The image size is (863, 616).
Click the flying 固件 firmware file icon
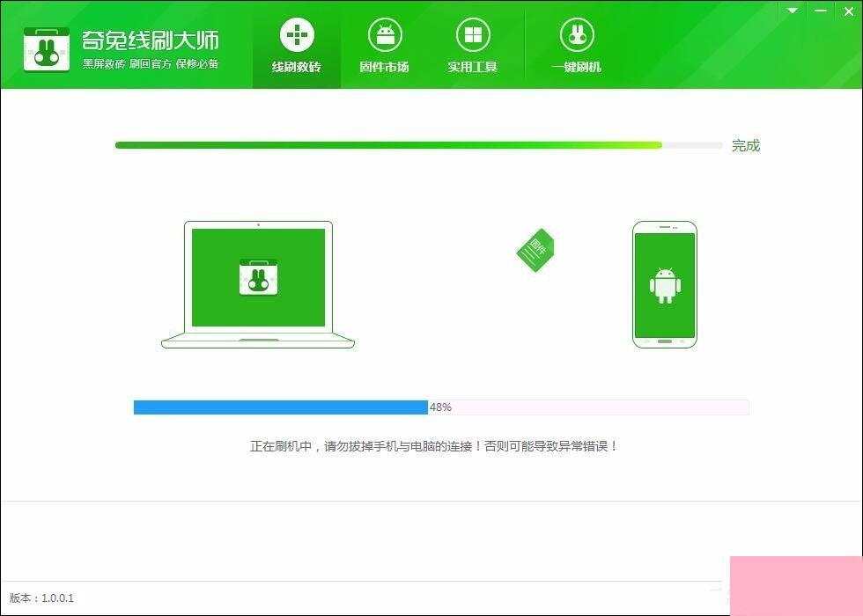point(535,250)
